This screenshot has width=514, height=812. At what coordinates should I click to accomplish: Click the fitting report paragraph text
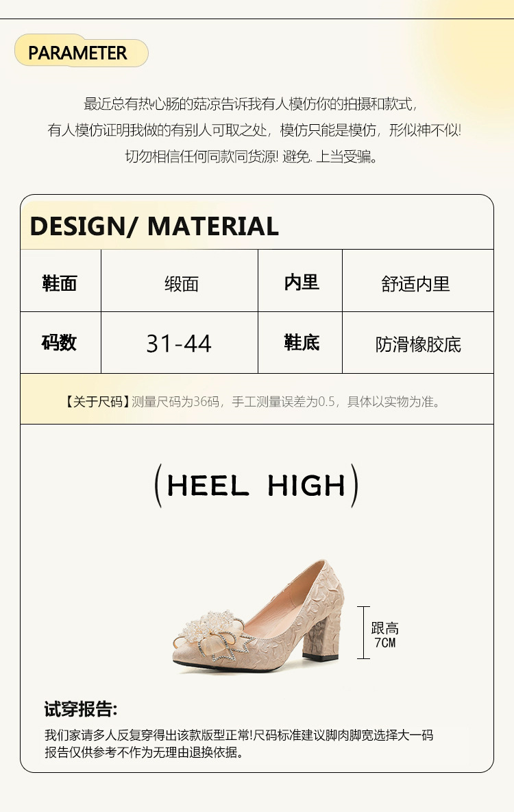click(x=238, y=743)
